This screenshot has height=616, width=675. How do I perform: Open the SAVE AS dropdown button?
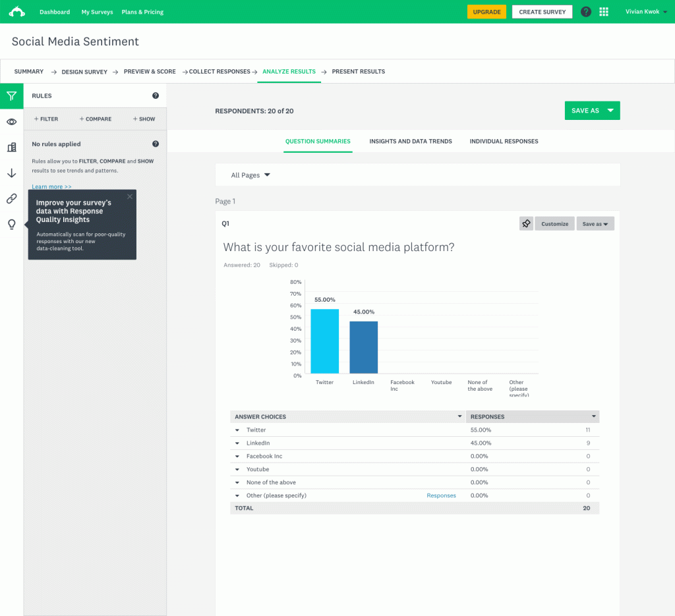592,111
